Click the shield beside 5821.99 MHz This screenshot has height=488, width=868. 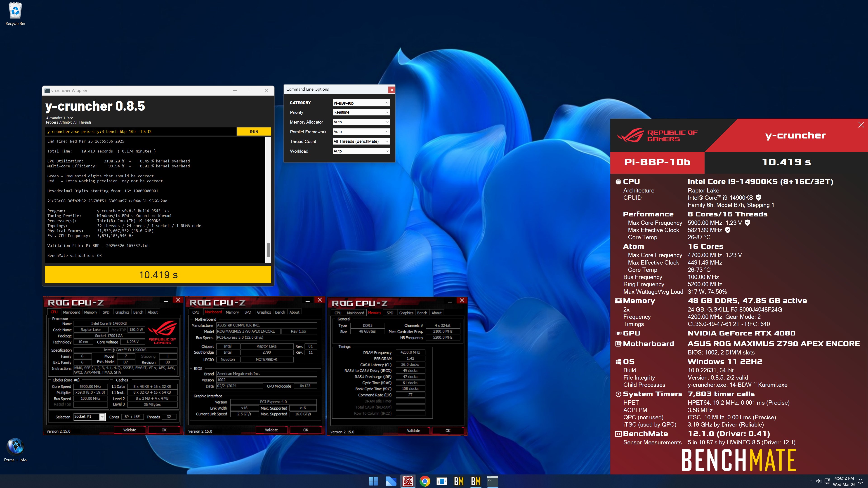click(x=727, y=230)
